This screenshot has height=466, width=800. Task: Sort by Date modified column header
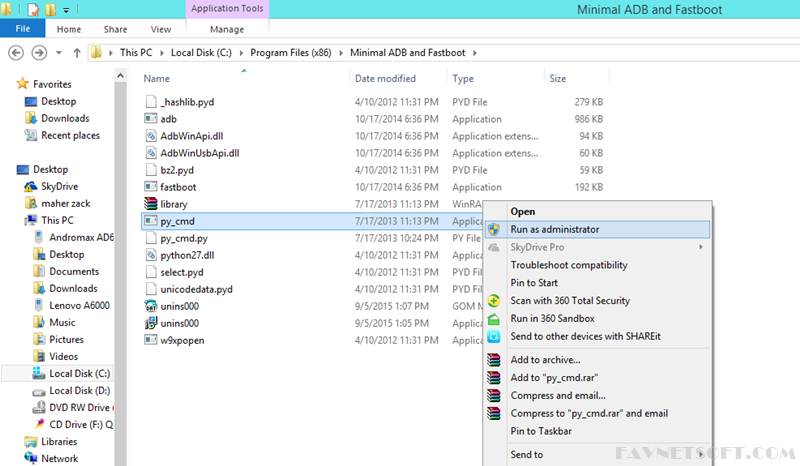click(385, 79)
